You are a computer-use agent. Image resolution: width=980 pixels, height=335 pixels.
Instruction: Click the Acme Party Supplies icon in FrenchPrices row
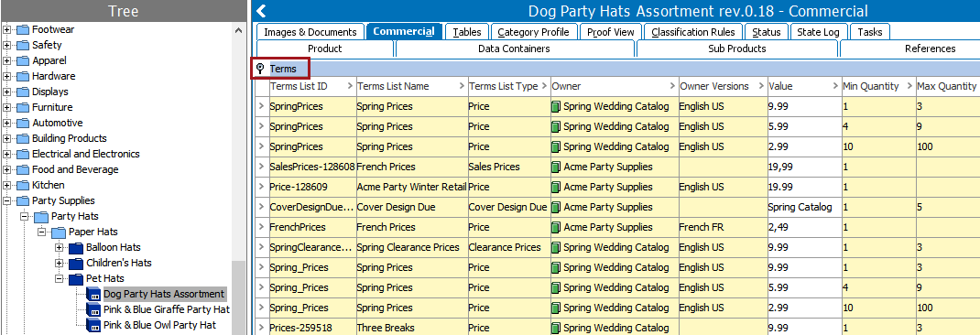(556, 227)
